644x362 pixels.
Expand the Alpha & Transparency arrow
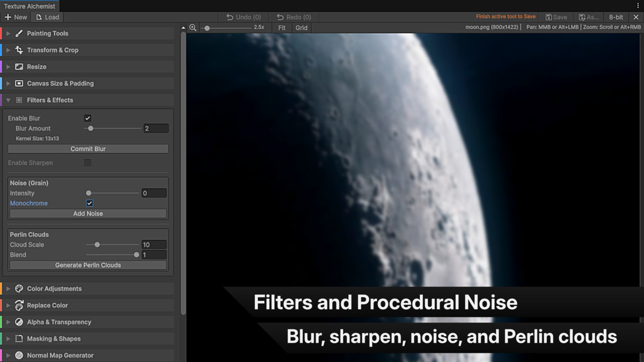pyautogui.click(x=8, y=322)
